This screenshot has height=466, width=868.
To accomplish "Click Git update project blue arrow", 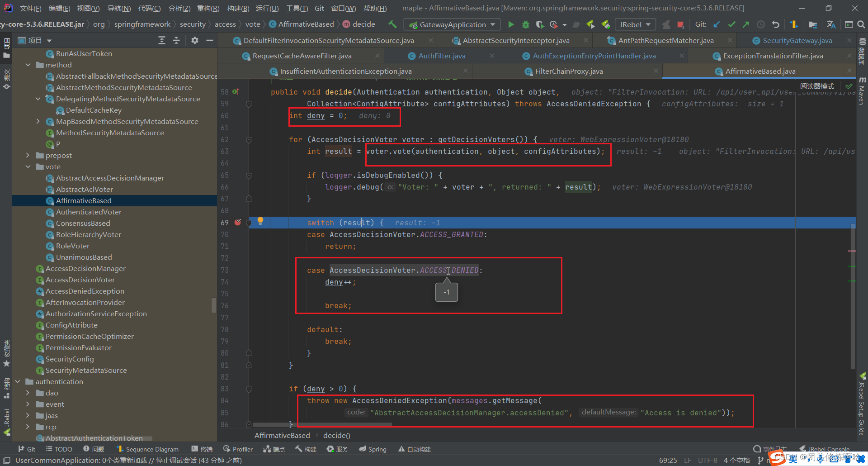I will pos(717,24).
